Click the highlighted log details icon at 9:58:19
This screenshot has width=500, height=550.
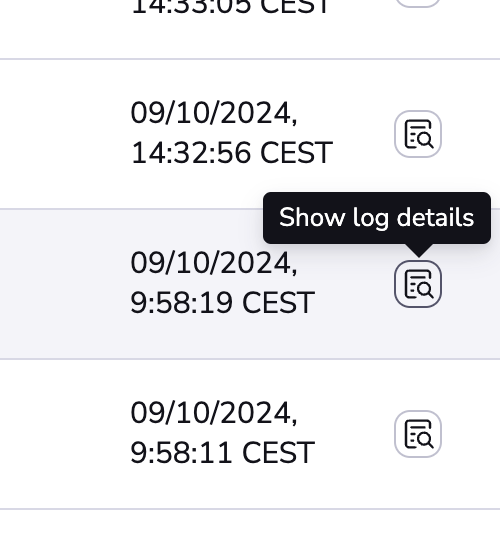click(x=418, y=284)
